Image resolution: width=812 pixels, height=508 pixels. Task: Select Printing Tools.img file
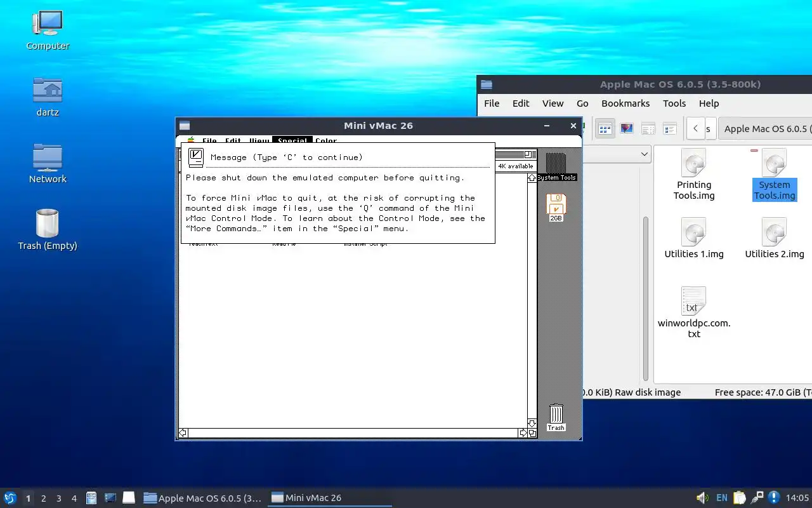point(694,175)
